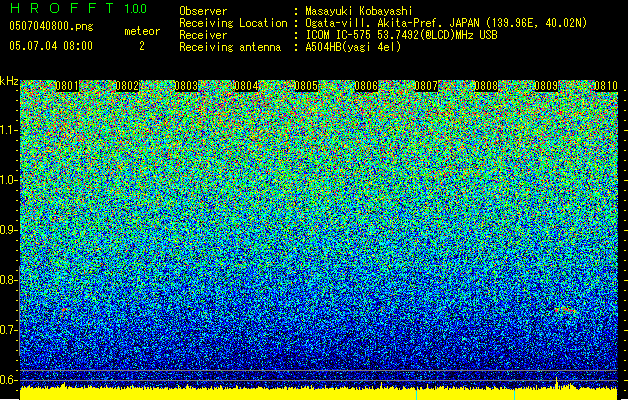
Task: Click the meteor count value 2
Action: [142, 46]
